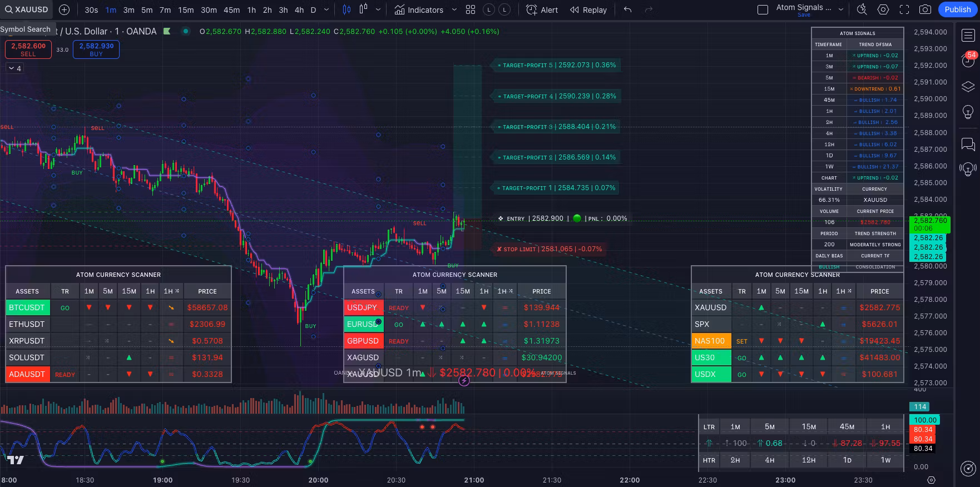
Task: Create a new Alert
Action: click(x=542, y=9)
